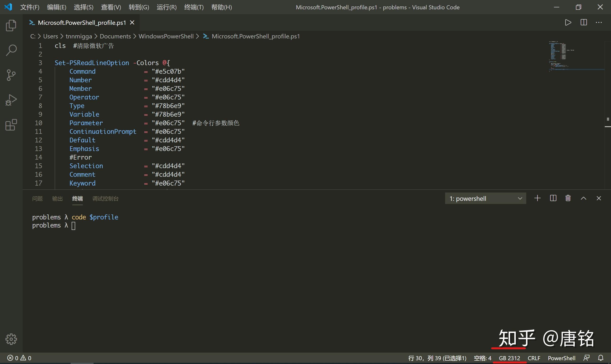Click the WindowsPowerShell breadcrumb folder
This screenshot has height=364, width=611.
click(x=166, y=36)
